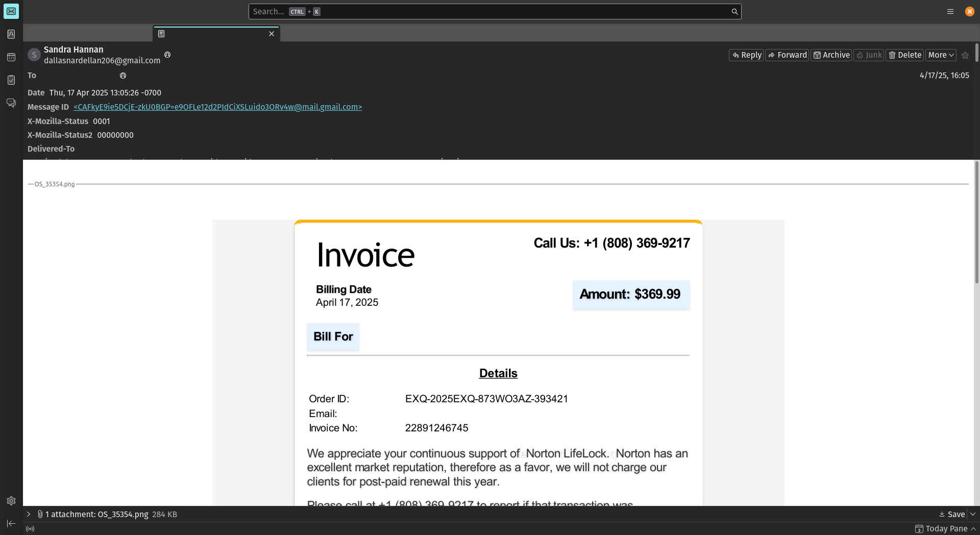Click the online status activity indicator
This screenshot has width=980, height=535.
pos(30,529)
